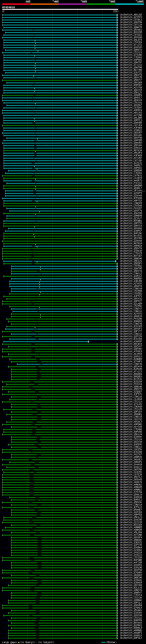Select hit label UniRef100_Q5DVT7
Image resolution: width=146 pixels, height=644 pixels.
coord(131,80)
